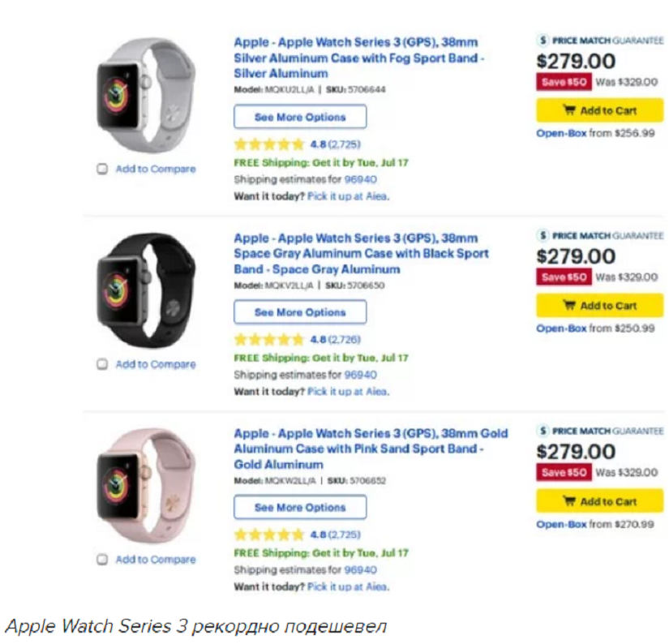Check Add to Compare for Space Gray watch
Image resolution: width=669 pixels, height=644 pixels.
coord(103,365)
